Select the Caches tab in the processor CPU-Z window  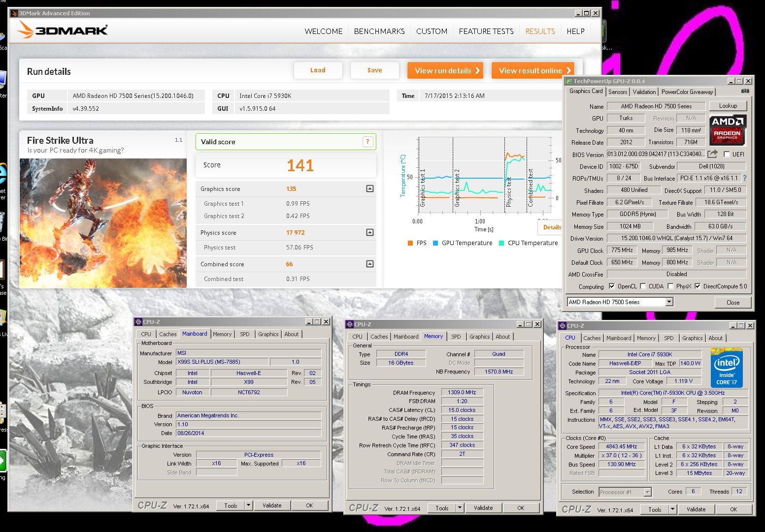(592, 338)
